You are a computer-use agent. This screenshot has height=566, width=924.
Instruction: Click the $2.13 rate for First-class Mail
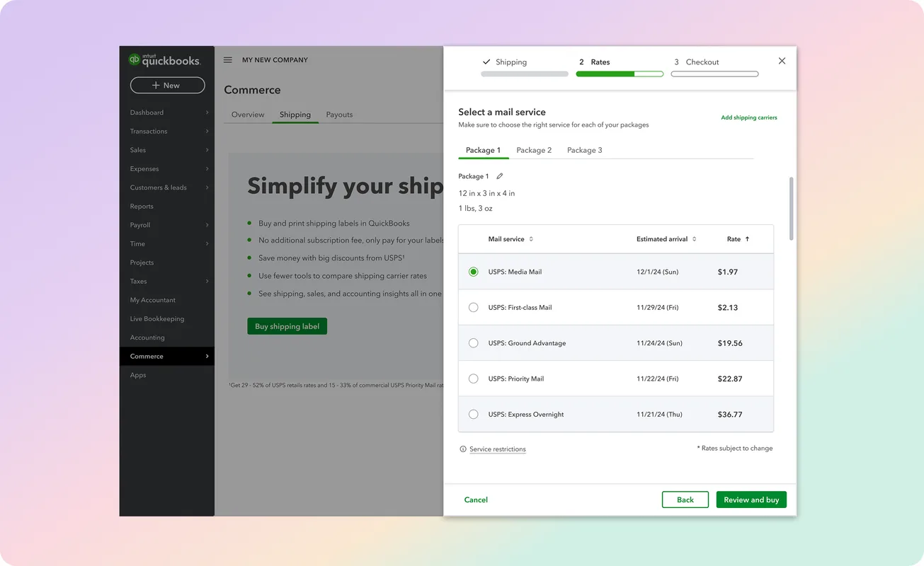pyautogui.click(x=728, y=307)
